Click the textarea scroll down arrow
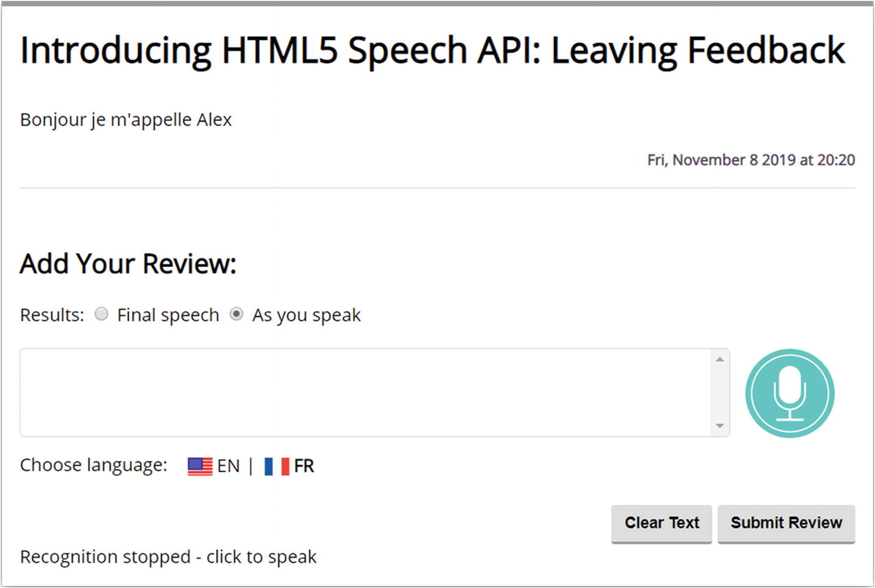This screenshot has height=588, width=875. click(720, 426)
